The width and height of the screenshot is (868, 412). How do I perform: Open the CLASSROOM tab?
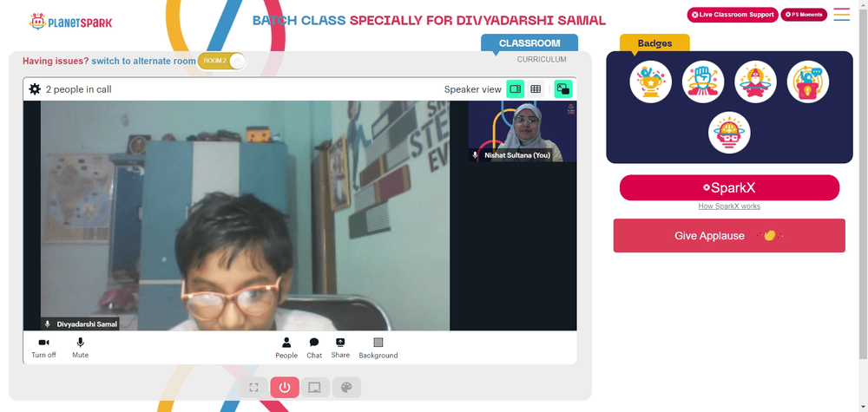tap(529, 43)
